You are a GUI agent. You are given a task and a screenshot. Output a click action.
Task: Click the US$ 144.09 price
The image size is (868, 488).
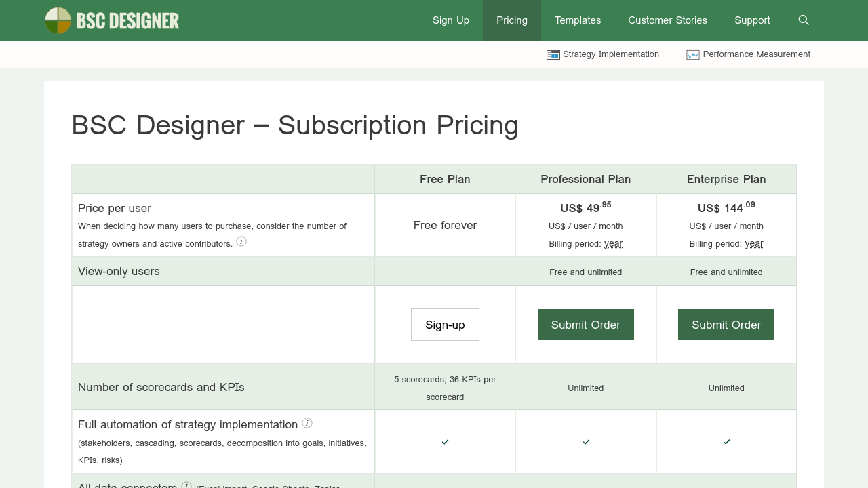pos(726,207)
